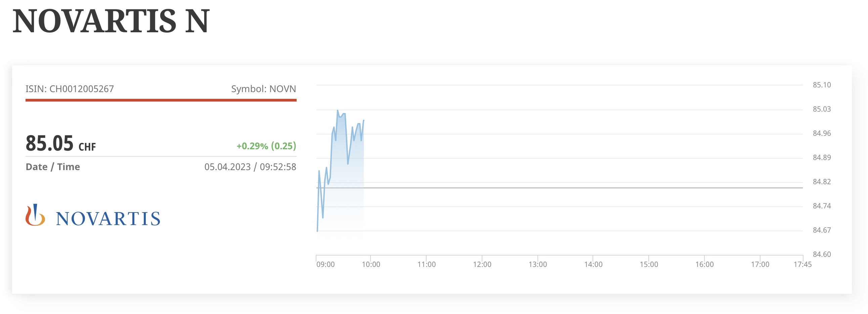
Task: Click the 17:45 closing time label
Action: click(802, 265)
